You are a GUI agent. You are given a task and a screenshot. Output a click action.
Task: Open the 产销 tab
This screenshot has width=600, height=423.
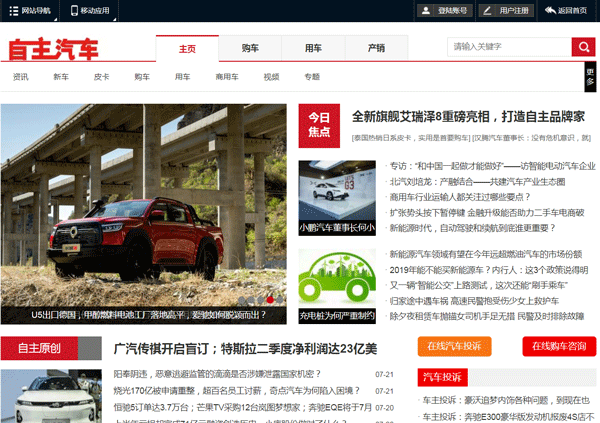pyautogui.click(x=376, y=48)
